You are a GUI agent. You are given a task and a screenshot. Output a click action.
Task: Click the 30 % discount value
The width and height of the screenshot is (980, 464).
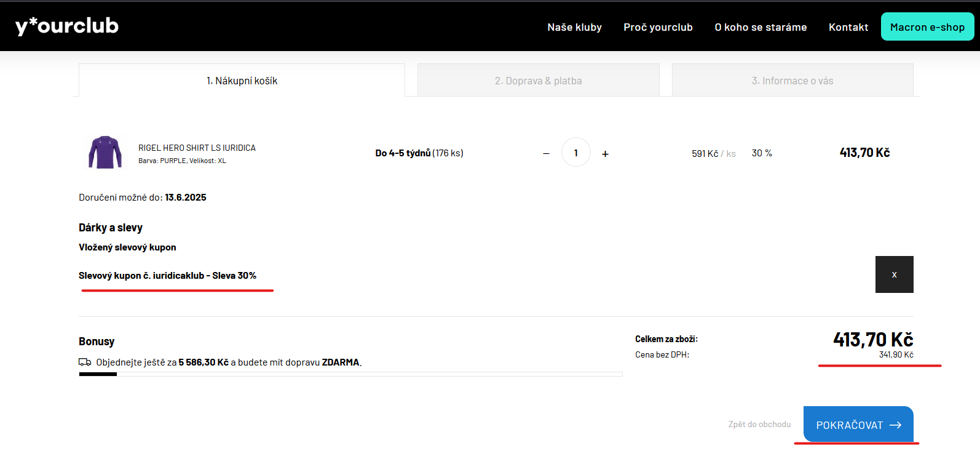click(x=762, y=153)
